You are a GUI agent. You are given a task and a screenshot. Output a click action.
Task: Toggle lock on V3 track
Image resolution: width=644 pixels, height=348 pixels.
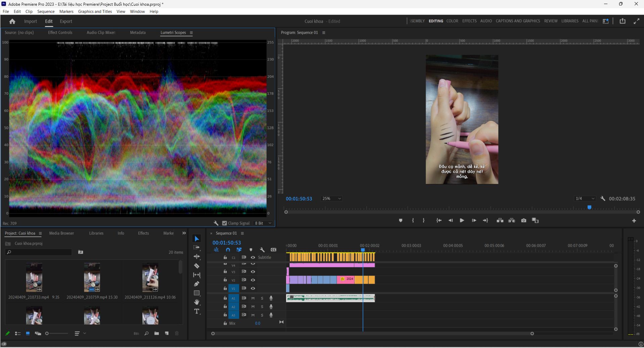tap(225, 271)
